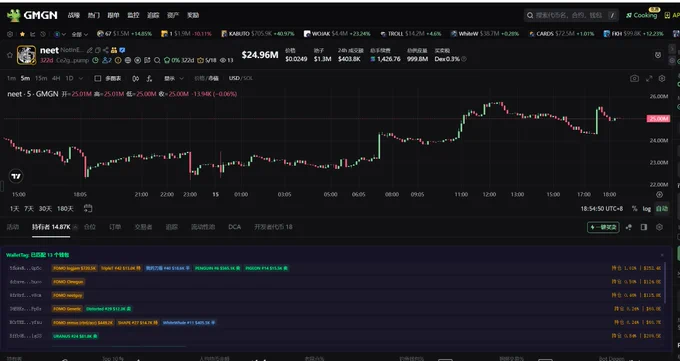The image size is (680, 361).
Task: Open the neet token avatar
Action: pyautogui.click(x=26, y=55)
